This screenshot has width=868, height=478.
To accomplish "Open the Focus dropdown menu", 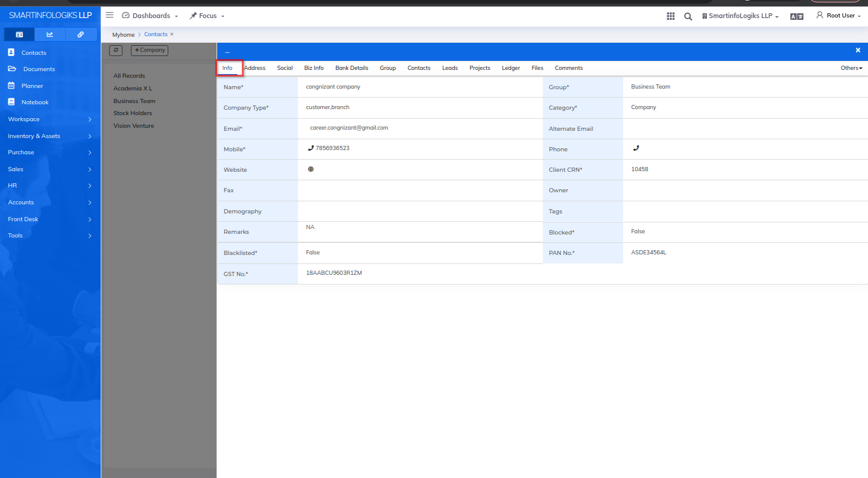I will tap(207, 16).
